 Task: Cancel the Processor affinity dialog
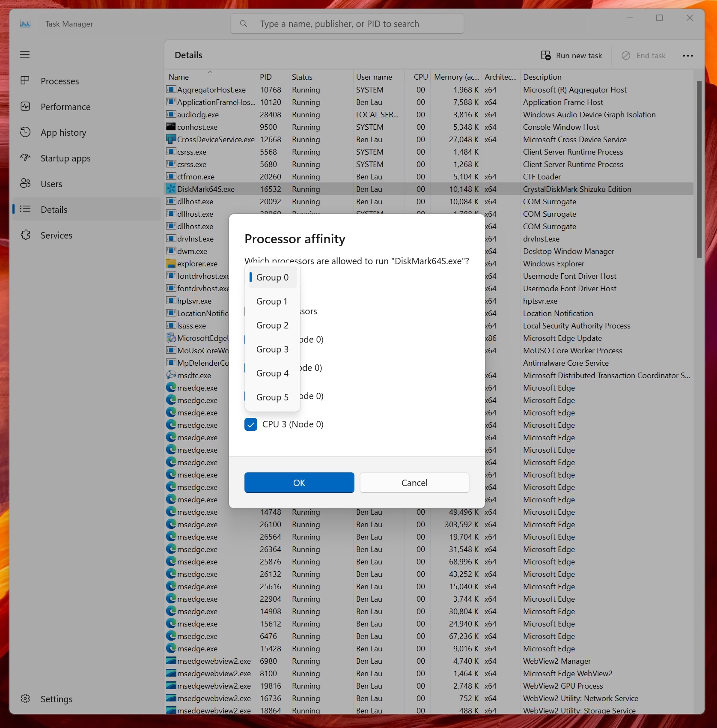(414, 483)
